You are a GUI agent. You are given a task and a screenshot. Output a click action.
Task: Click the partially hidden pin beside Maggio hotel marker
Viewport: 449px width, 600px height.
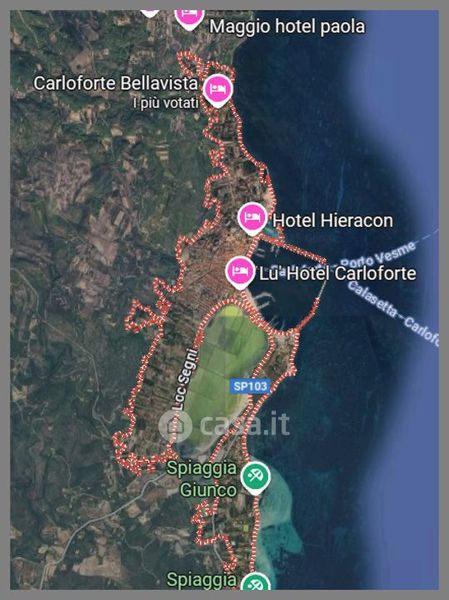(150, 13)
